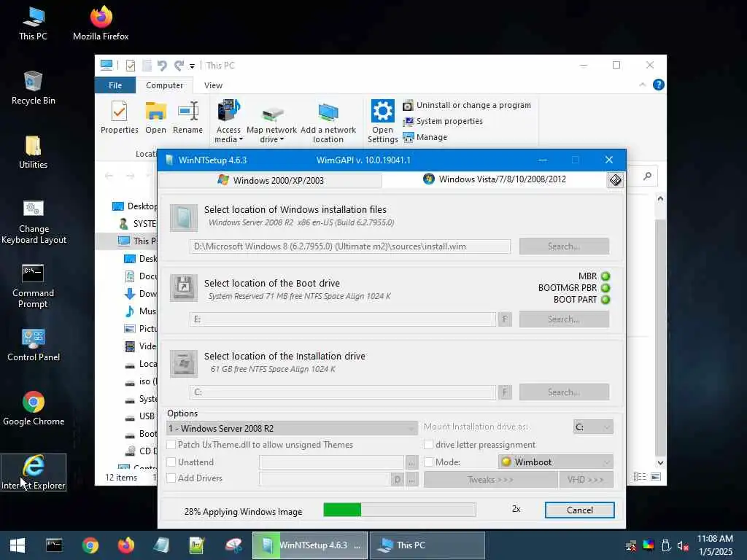Click Search for Installation drive
This screenshot has height=560, width=747.
click(564, 392)
